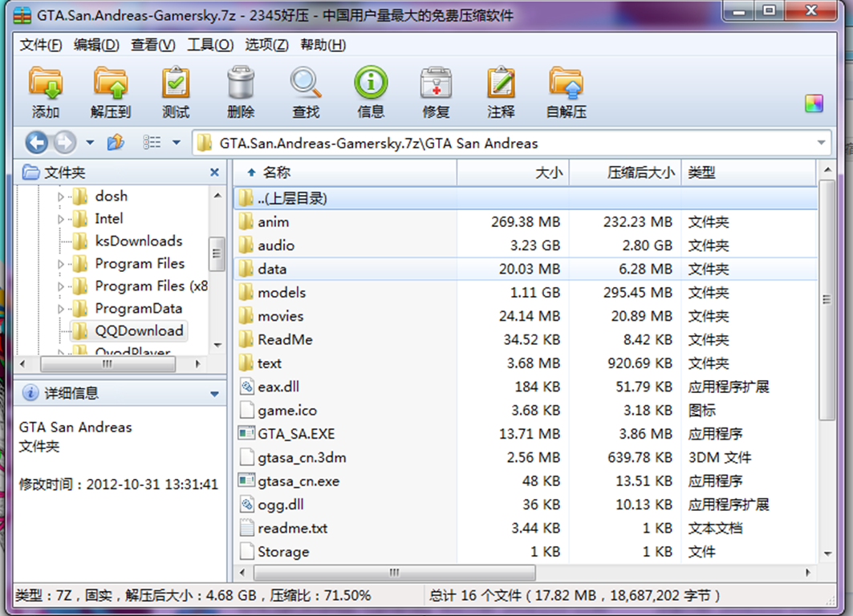
Task: Select the movies folder row
Action: tap(526, 316)
